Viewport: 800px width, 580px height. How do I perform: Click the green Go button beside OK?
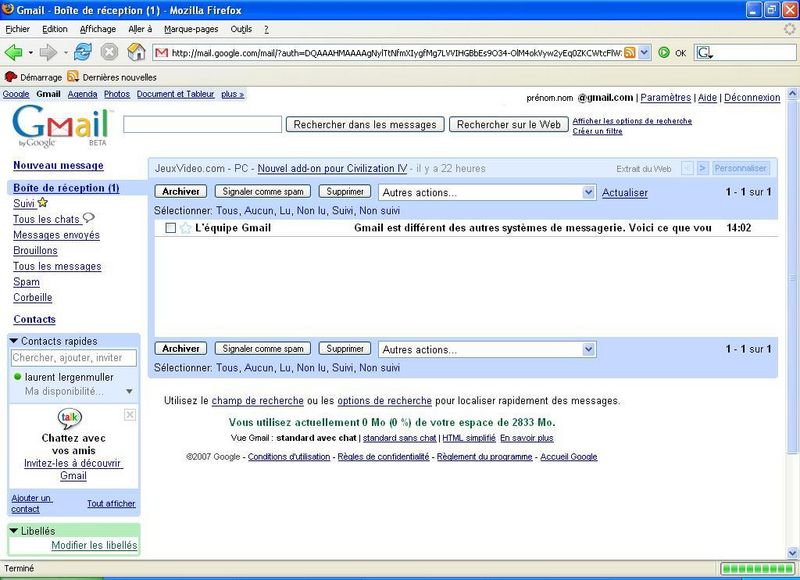(664, 53)
